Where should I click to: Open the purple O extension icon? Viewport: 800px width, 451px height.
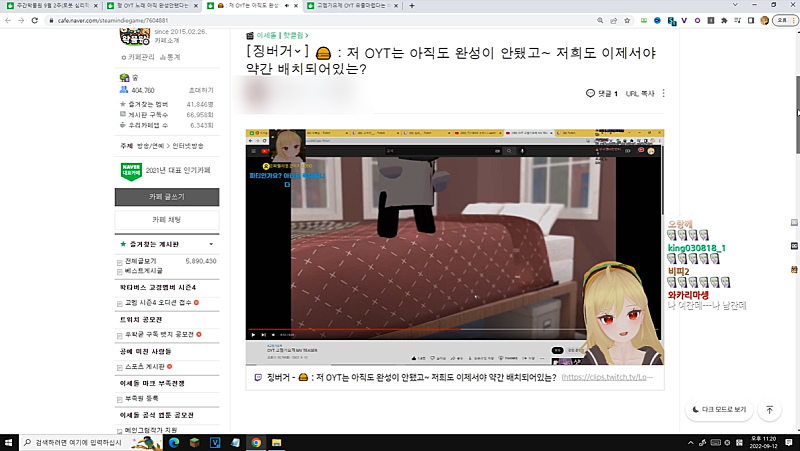click(697, 20)
